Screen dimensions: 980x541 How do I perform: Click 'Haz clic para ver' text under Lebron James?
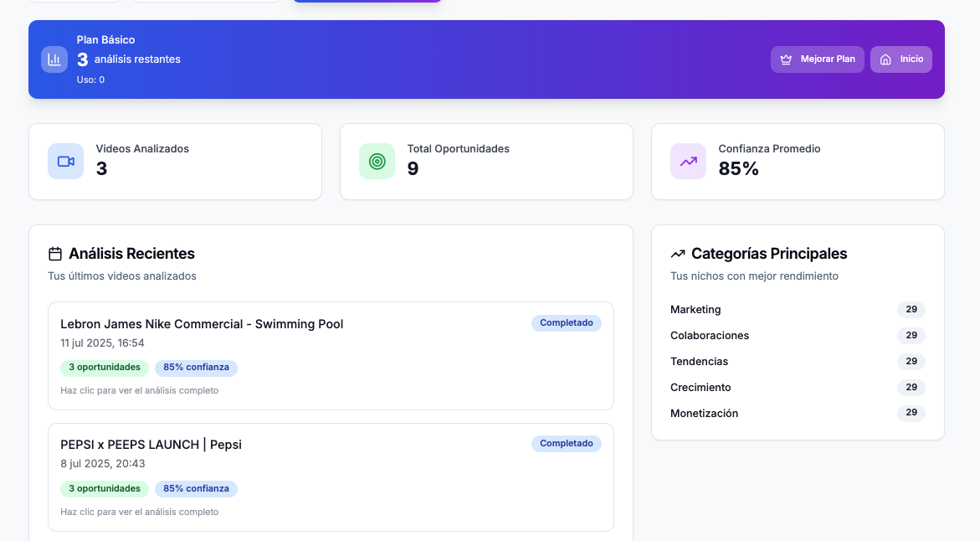(x=140, y=391)
